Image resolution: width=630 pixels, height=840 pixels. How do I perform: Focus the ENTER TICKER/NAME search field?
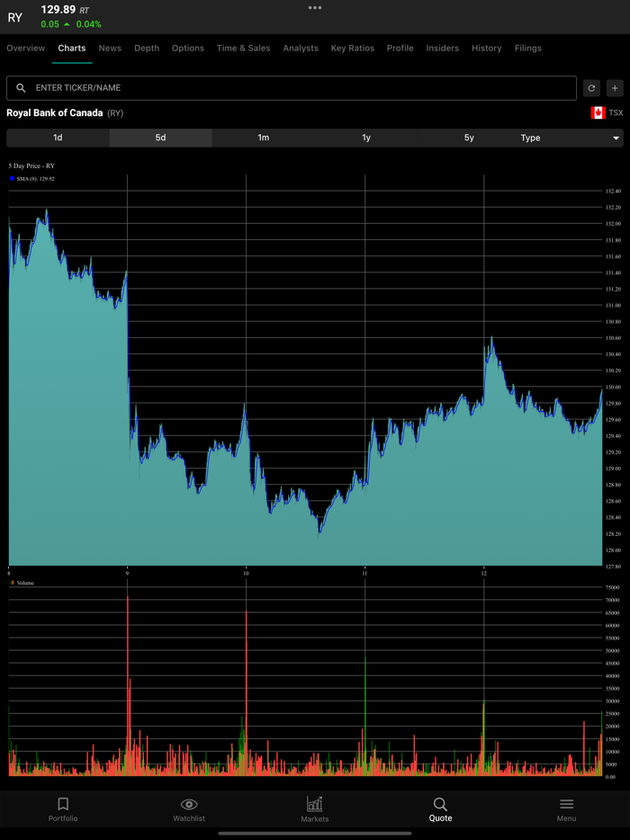click(x=291, y=88)
